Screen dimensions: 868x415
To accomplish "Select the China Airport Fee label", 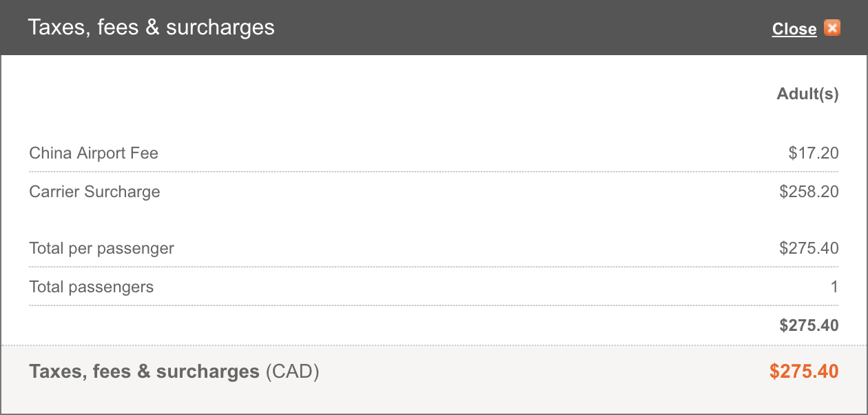I will click(x=94, y=153).
